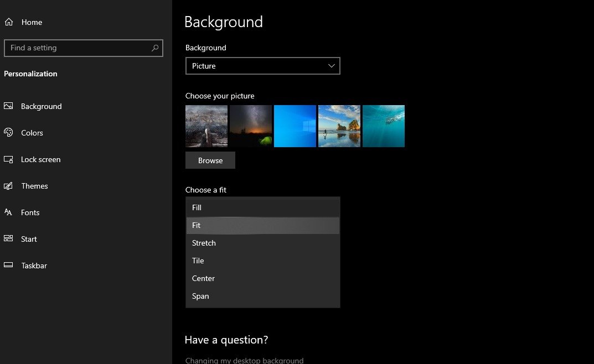
Task: Open the Background type Picture dropdown
Action: tap(262, 66)
